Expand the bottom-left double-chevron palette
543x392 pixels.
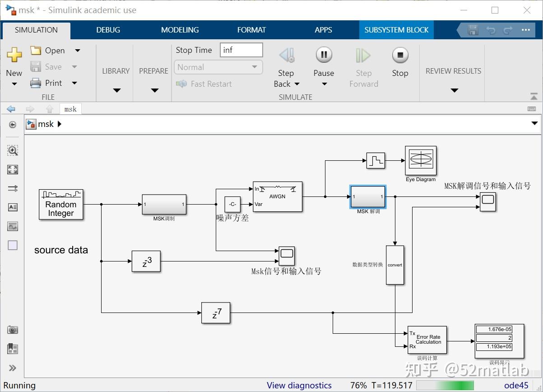click(x=13, y=368)
